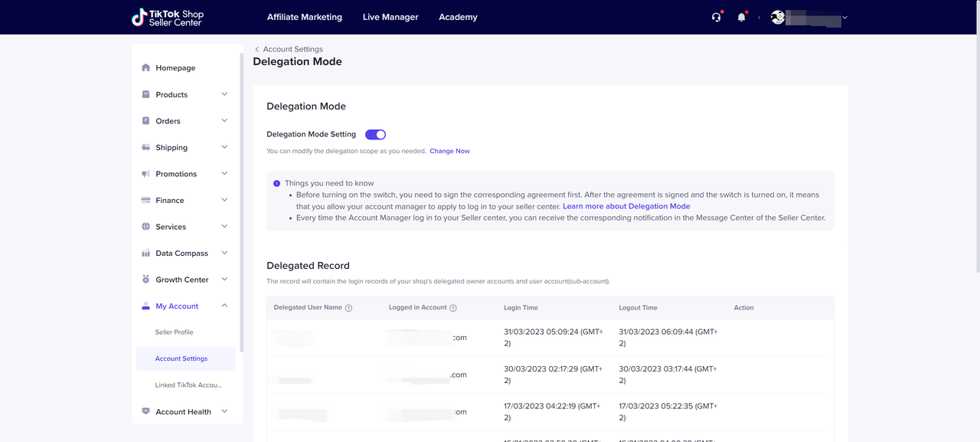Click the Change Now link
Image resolution: width=980 pixels, height=442 pixels.
[449, 151]
